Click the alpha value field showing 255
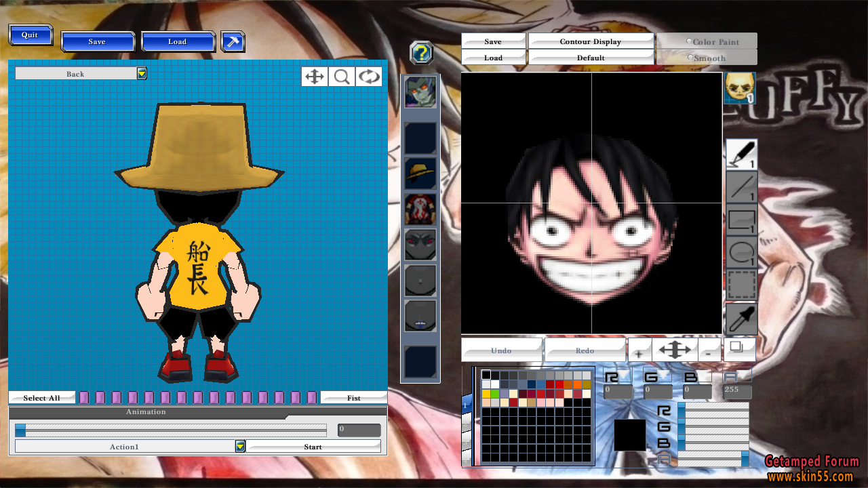Screen dimensions: 868x488 pyautogui.click(x=737, y=392)
